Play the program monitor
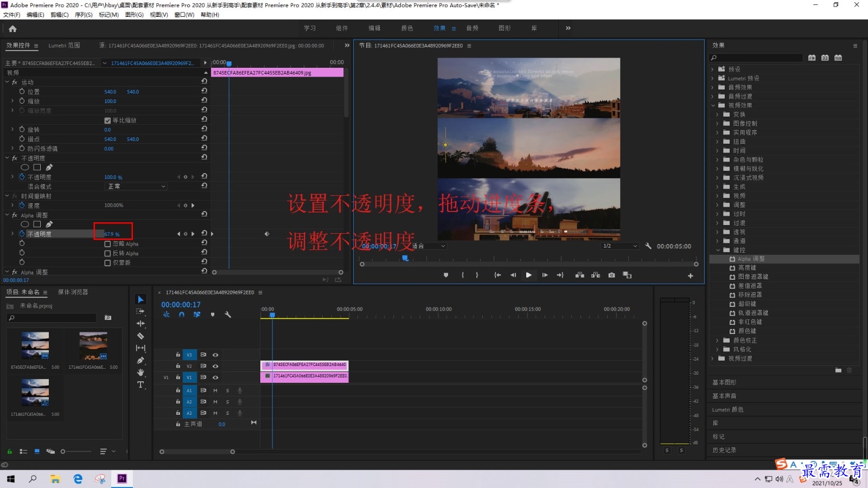 (x=528, y=275)
